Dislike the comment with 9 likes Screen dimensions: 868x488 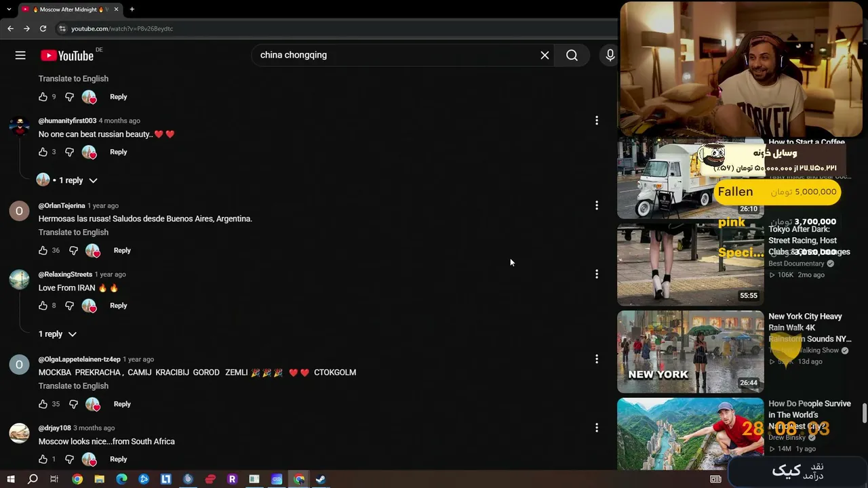click(x=69, y=97)
